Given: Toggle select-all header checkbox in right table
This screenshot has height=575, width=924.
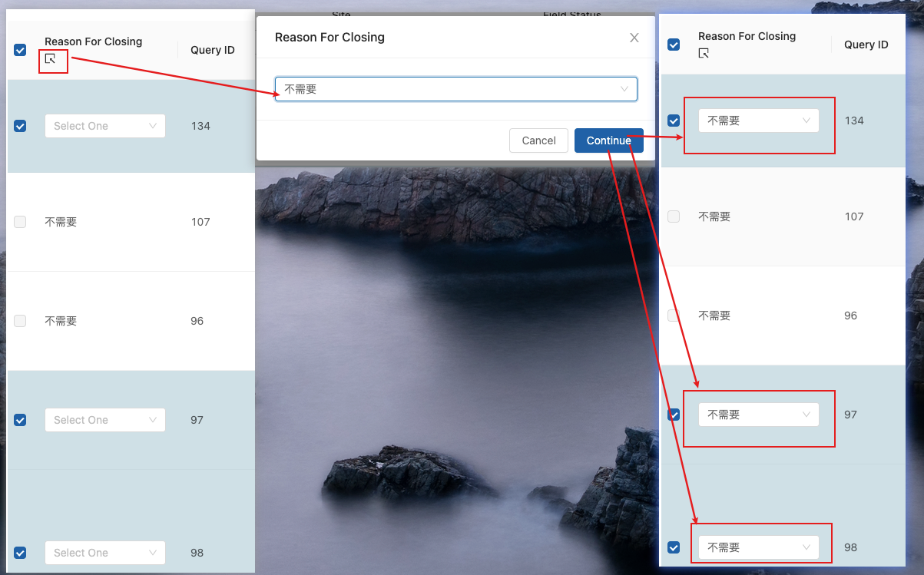Looking at the screenshot, I should pyautogui.click(x=674, y=45).
